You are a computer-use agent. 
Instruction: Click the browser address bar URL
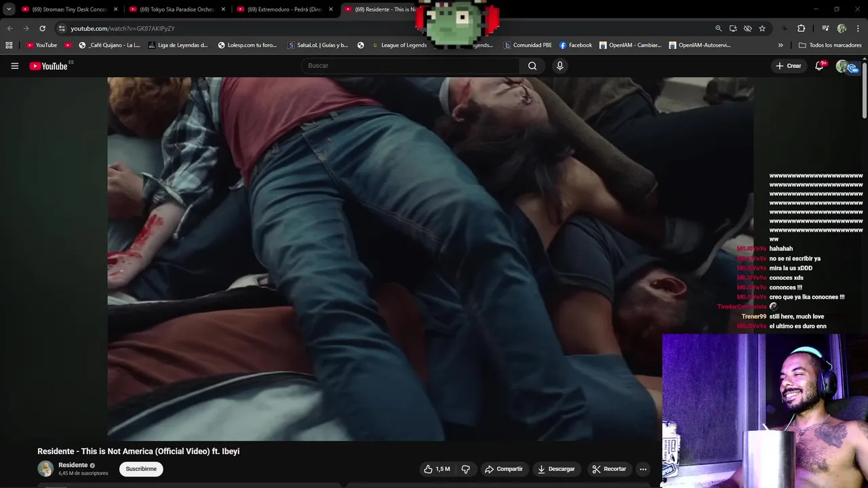tap(122, 28)
